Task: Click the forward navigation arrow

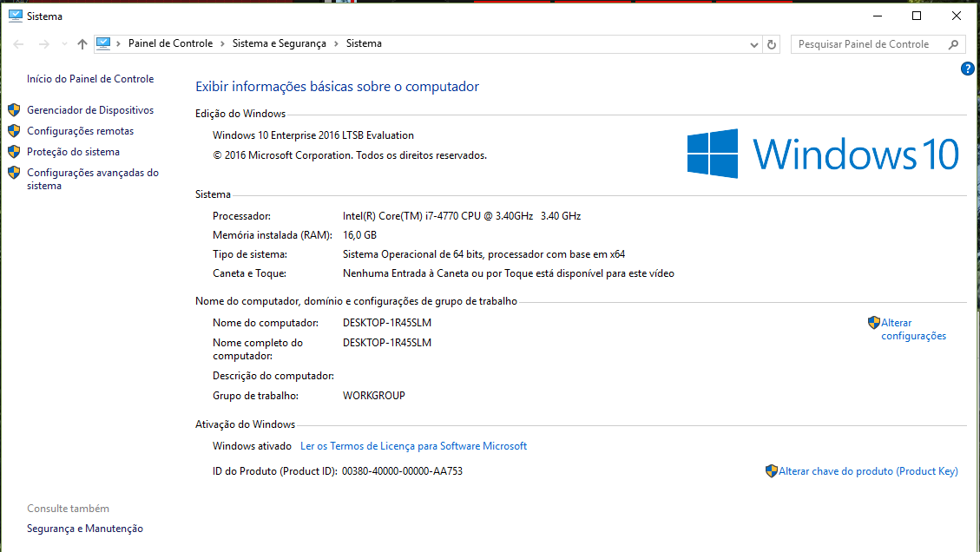Action: [43, 43]
